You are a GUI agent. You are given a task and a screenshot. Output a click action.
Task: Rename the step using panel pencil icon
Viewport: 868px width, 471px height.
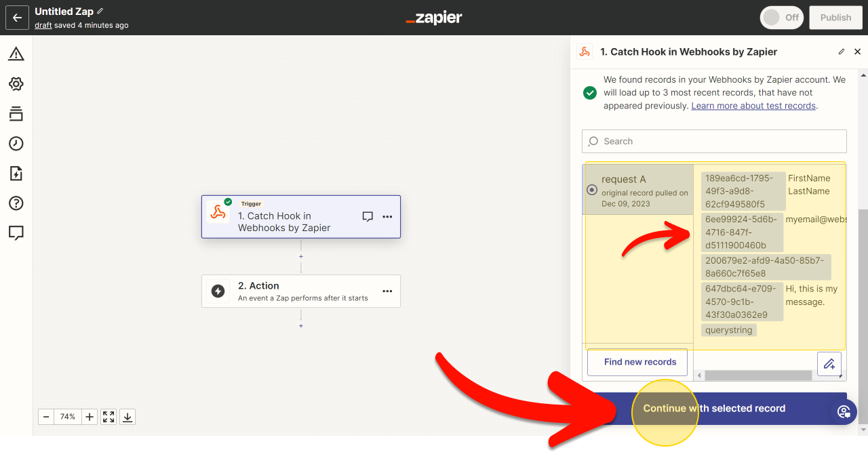[x=842, y=52]
